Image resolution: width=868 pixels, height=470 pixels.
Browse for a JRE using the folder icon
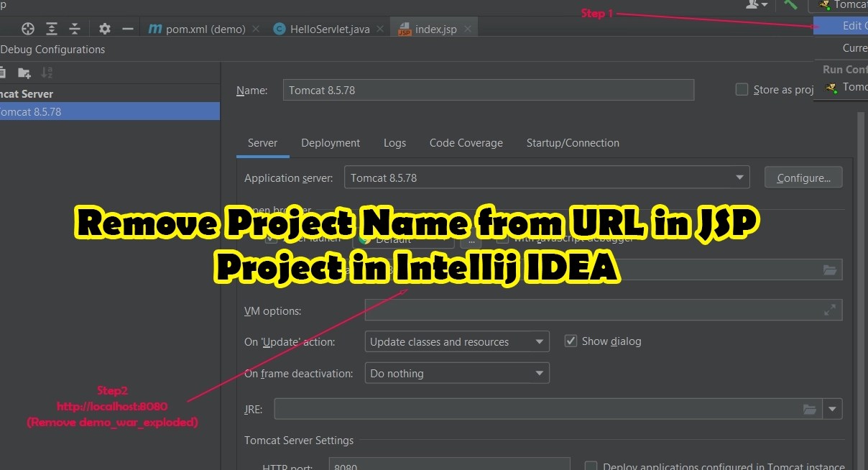click(811, 408)
